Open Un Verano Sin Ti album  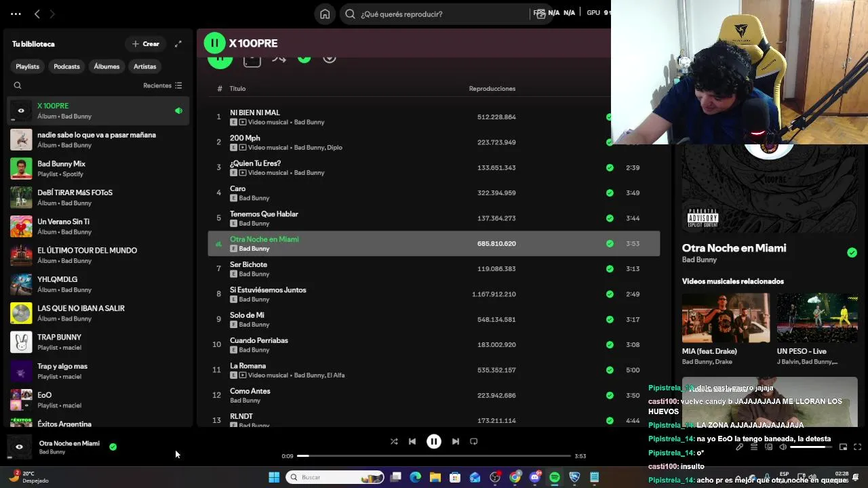pyautogui.click(x=98, y=226)
